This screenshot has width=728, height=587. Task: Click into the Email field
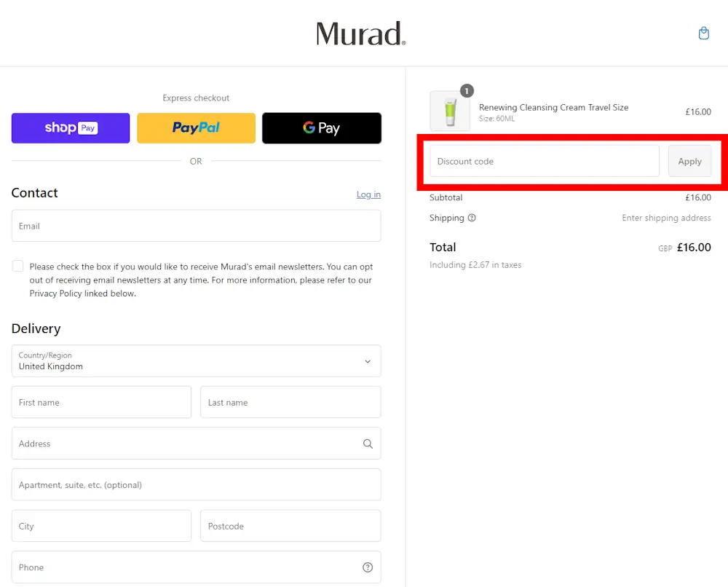click(196, 226)
